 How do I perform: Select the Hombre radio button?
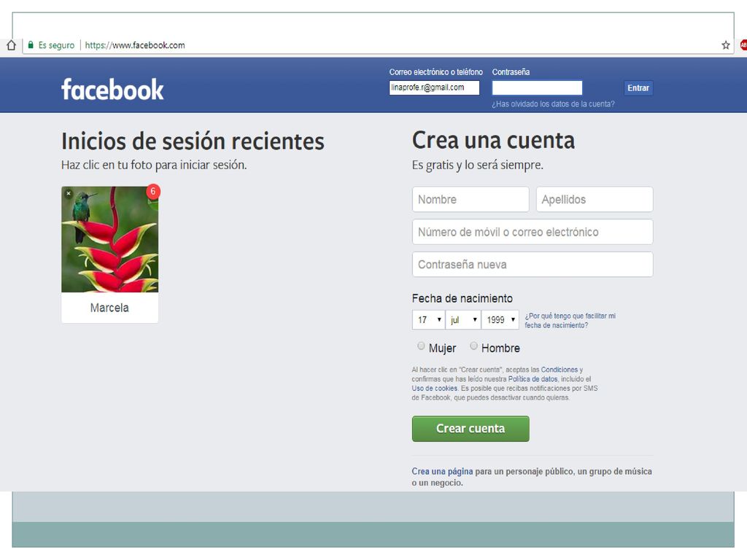tap(473, 346)
